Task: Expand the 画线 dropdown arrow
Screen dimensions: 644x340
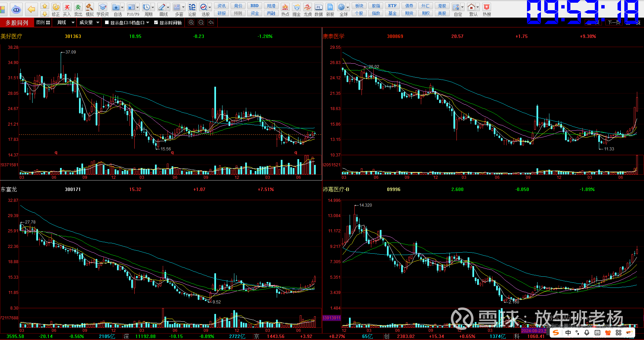Action: tap(168, 7)
